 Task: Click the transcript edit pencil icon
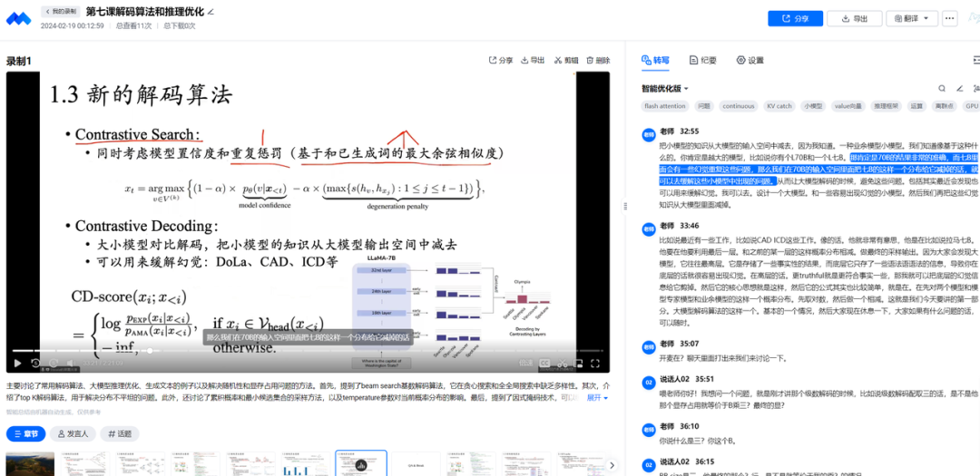(x=959, y=89)
